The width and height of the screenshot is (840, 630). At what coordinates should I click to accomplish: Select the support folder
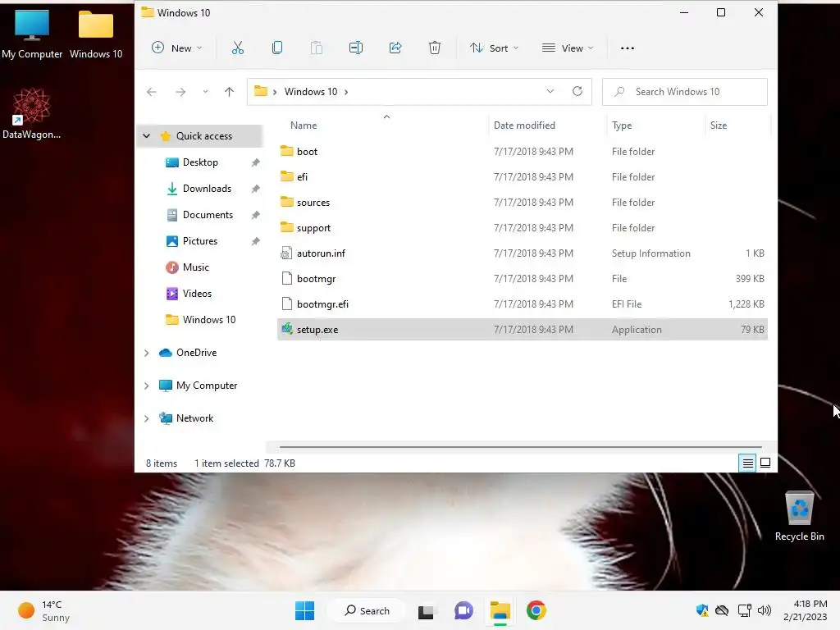tap(523, 228)
